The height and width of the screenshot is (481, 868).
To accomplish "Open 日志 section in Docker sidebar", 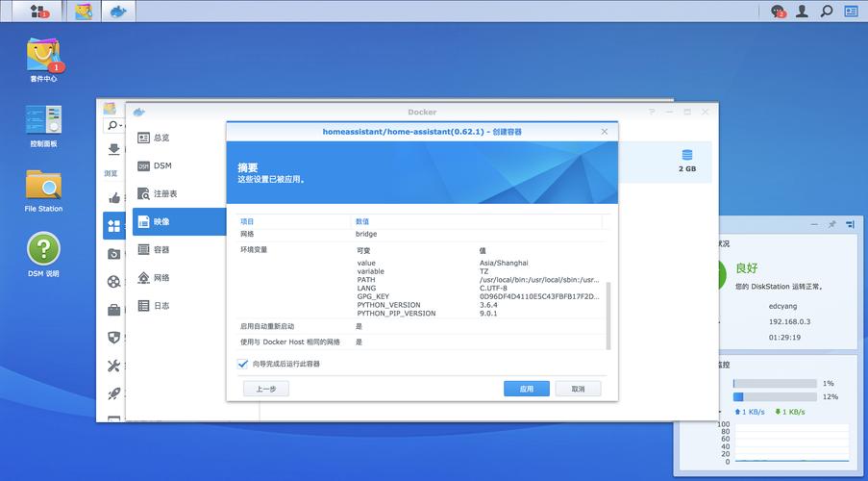I will click(180, 305).
